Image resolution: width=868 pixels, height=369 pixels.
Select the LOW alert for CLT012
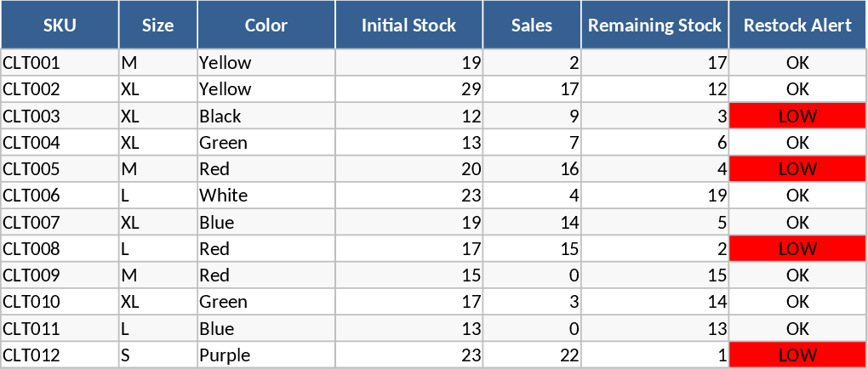click(x=797, y=355)
